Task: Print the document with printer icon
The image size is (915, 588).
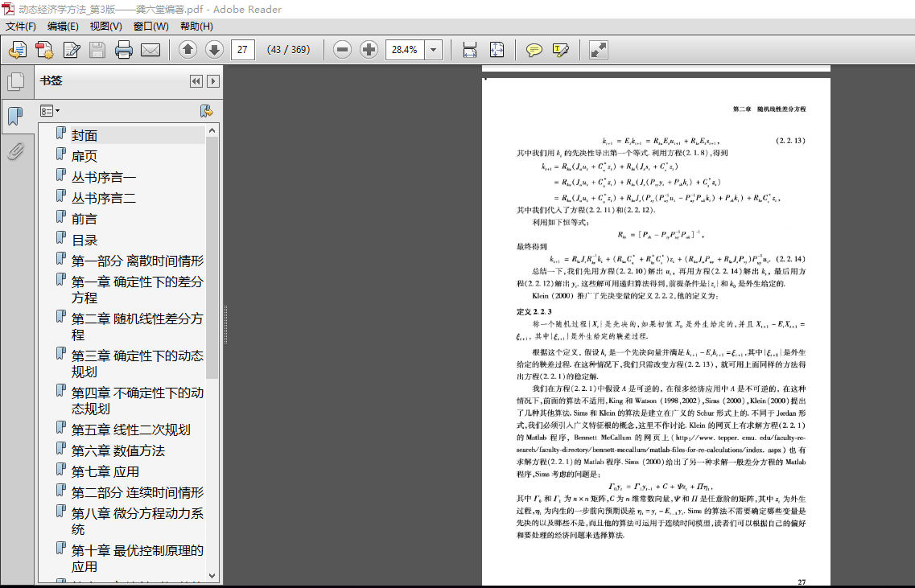Action: [x=124, y=50]
